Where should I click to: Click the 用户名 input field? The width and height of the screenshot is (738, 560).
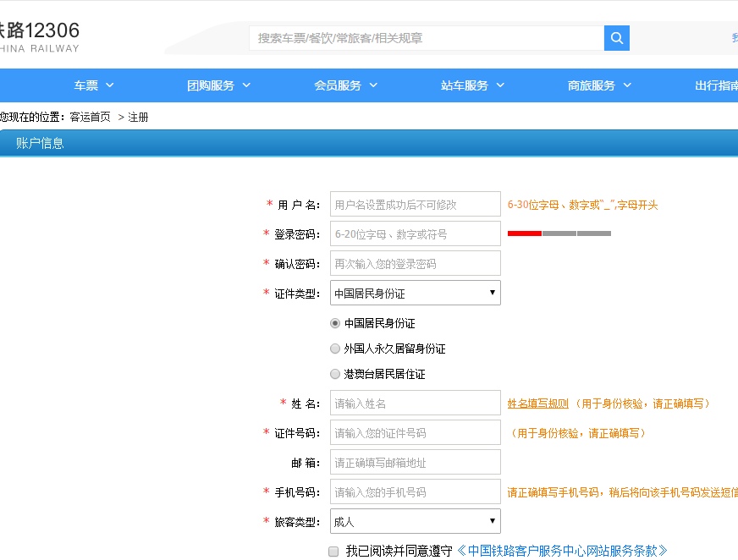415,204
